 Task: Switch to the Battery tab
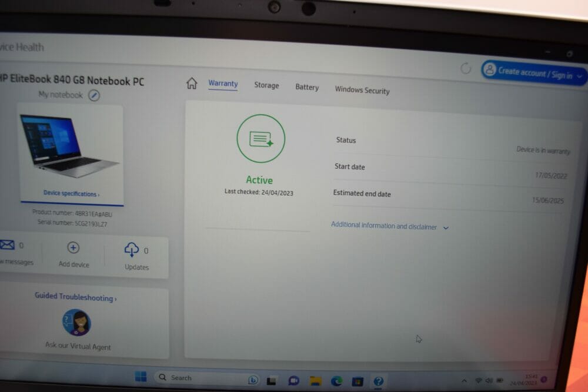307,87
